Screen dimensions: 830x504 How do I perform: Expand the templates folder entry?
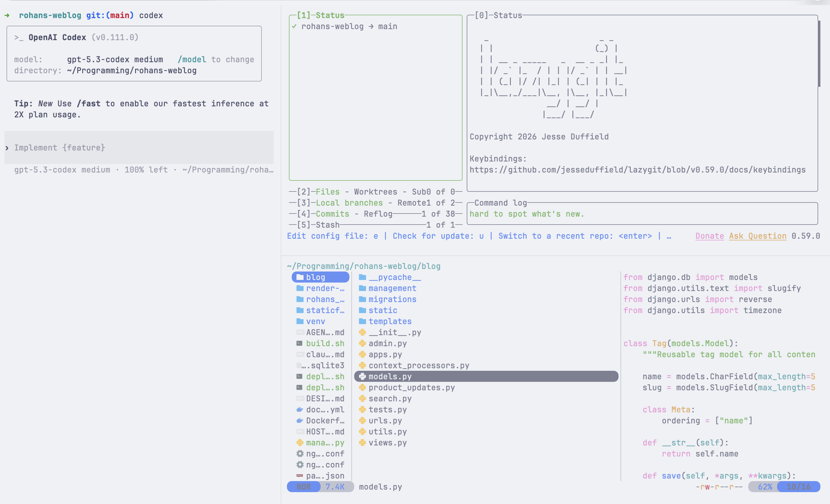[x=390, y=321]
